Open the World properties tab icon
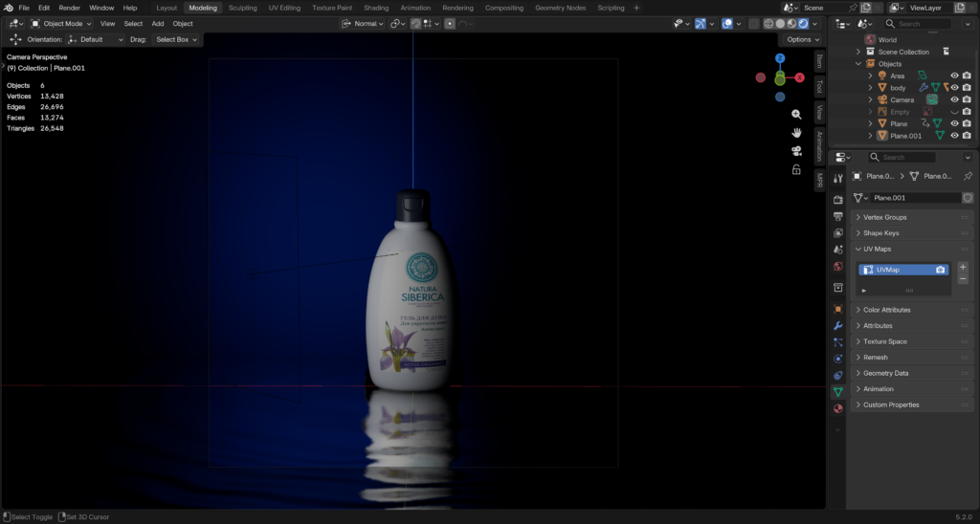This screenshot has height=524, width=980. [x=838, y=266]
